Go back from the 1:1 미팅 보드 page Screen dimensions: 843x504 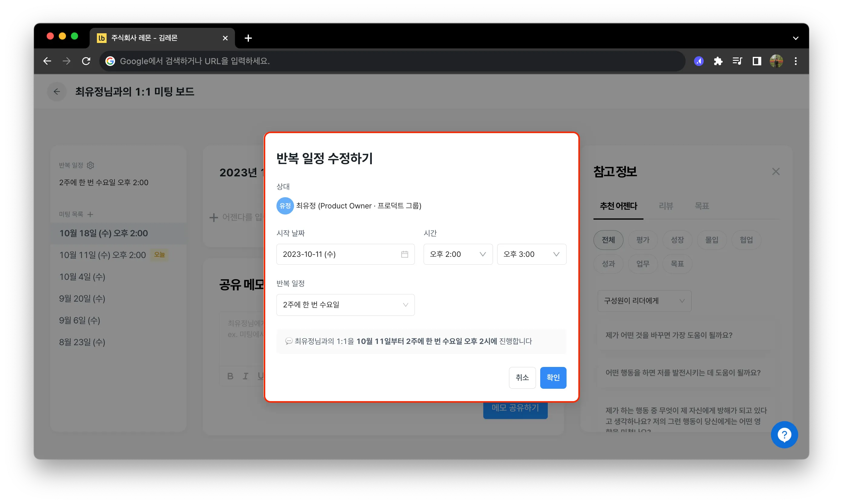pos(57,92)
